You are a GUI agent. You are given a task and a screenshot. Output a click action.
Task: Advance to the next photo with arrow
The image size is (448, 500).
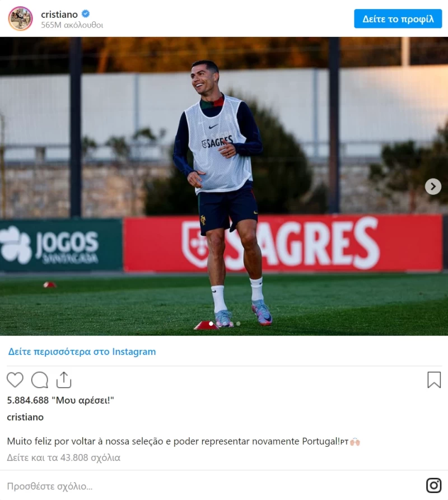tap(433, 186)
